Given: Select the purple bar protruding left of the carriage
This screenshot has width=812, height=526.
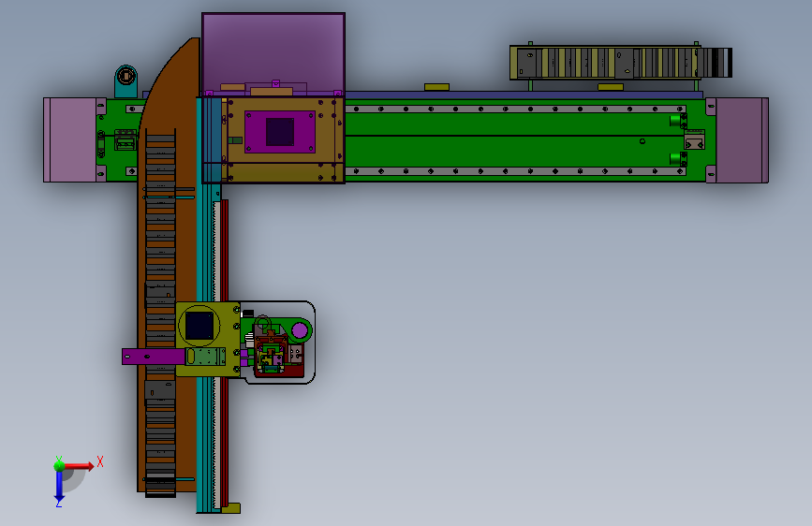Looking at the screenshot, I should [x=154, y=357].
